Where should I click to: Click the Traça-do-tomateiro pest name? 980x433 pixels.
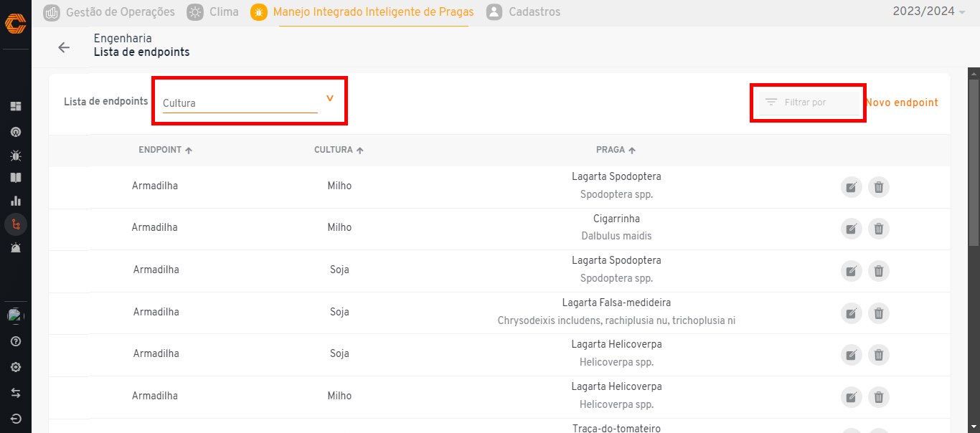616,428
